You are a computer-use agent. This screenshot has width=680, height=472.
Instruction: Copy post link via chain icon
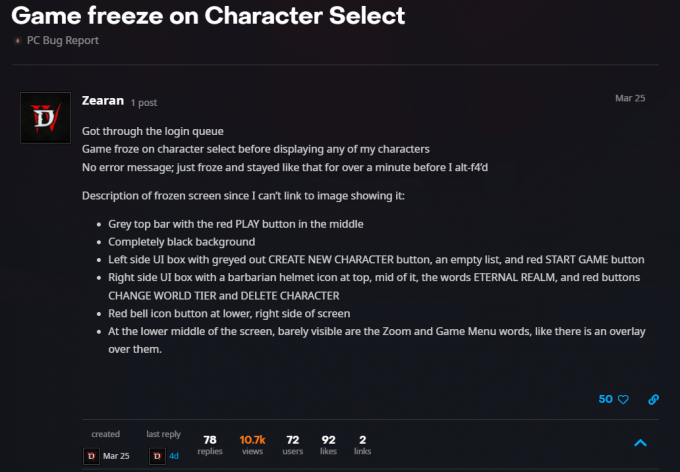(653, 400)
